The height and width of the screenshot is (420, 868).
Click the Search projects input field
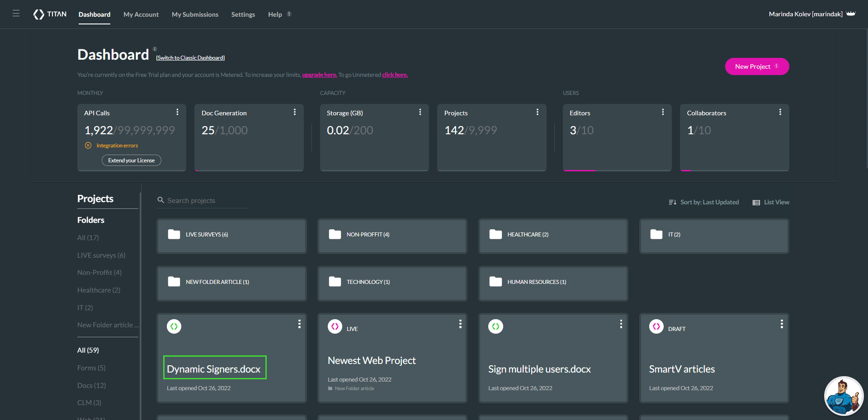(x=203, y=200)
